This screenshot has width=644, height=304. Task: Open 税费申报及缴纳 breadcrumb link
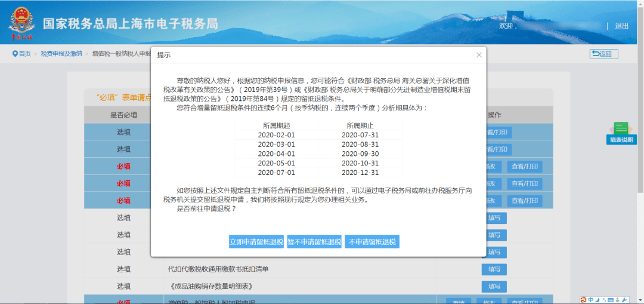tap(61, 54)
